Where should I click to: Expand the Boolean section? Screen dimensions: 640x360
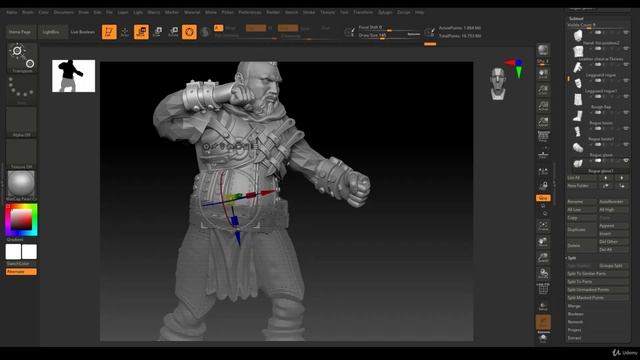click(x=576, y=314)
